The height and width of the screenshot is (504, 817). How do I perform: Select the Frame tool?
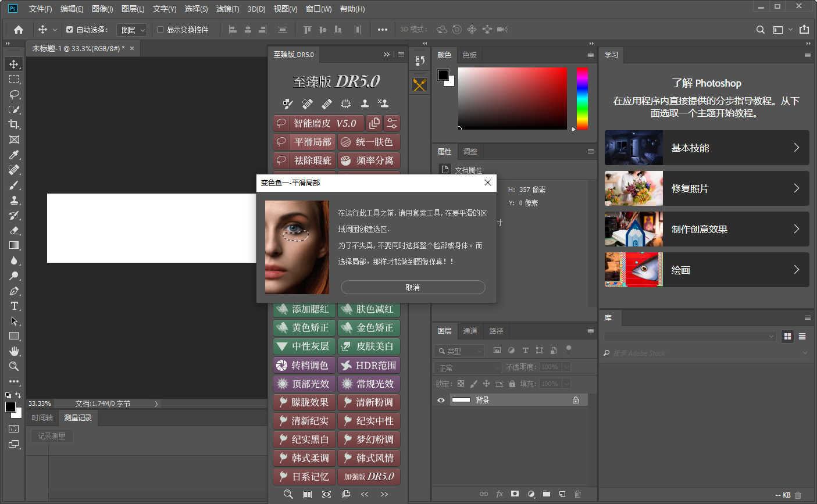[x=14, y=140]
